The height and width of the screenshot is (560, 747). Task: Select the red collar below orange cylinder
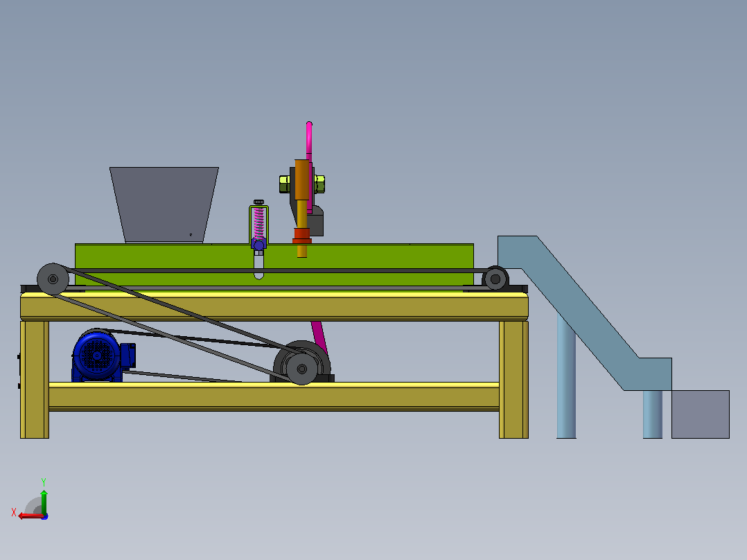pos(301,236)
